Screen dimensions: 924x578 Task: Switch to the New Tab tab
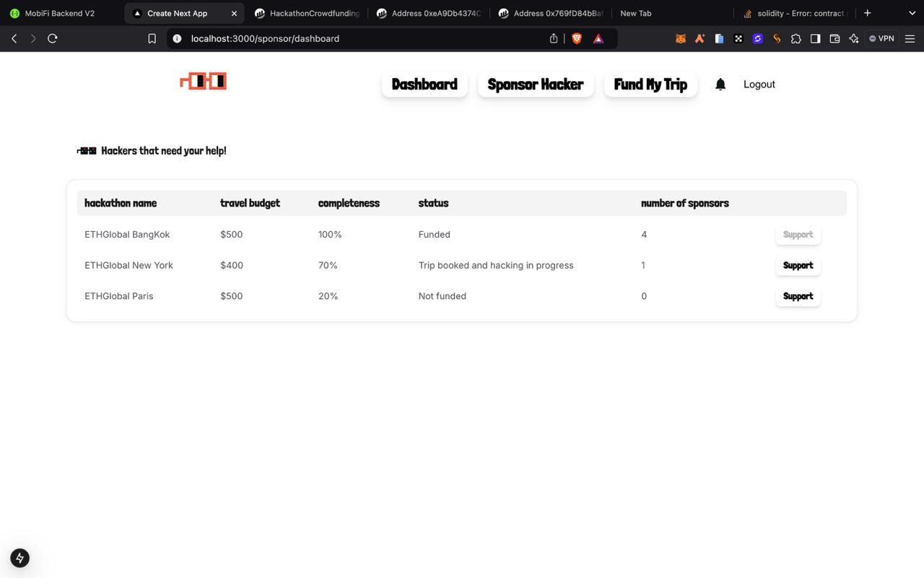coord(671,13)
